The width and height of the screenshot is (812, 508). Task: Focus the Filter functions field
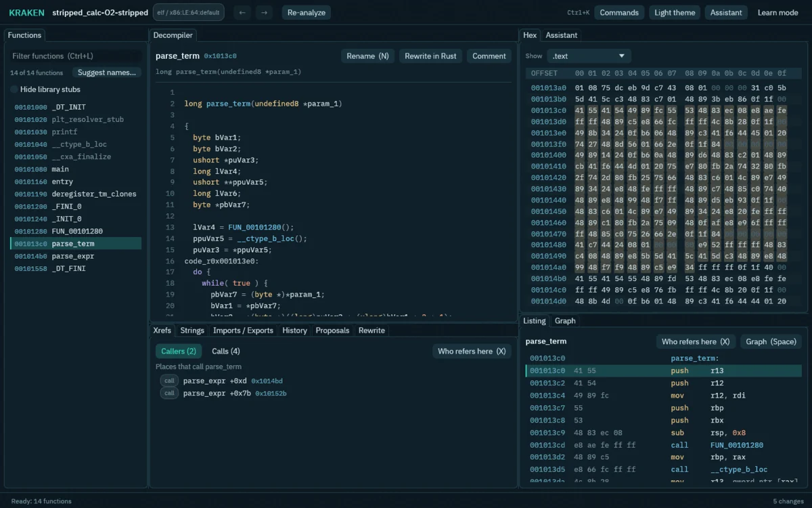pos(76,56)
